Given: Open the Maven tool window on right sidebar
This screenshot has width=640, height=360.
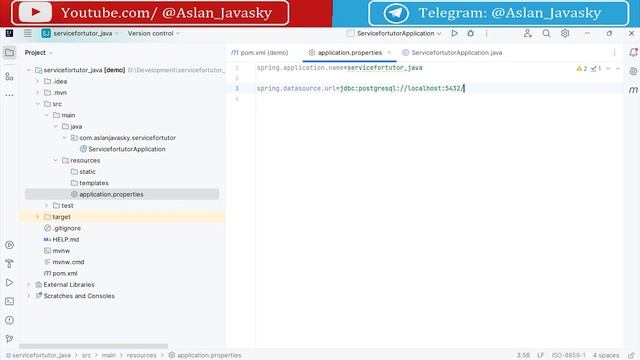Looking at the screenshot, I should (633, 90).
